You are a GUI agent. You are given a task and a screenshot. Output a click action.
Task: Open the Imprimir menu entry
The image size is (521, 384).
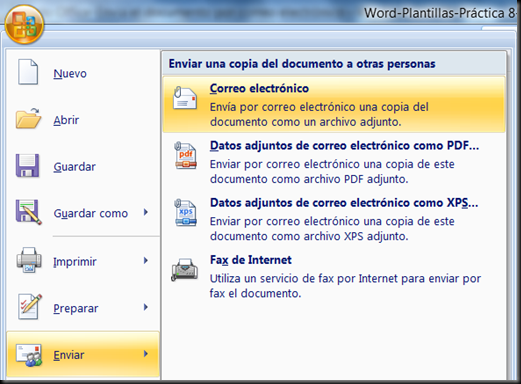[83, 261]
